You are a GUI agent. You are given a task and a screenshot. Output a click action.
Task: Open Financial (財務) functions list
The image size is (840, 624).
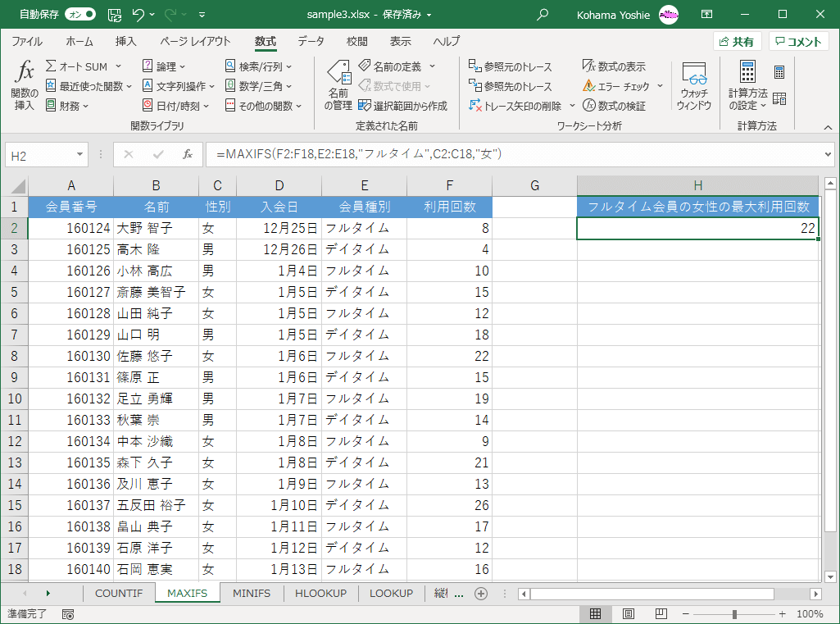pyautogui.click(x=67, y=106)
